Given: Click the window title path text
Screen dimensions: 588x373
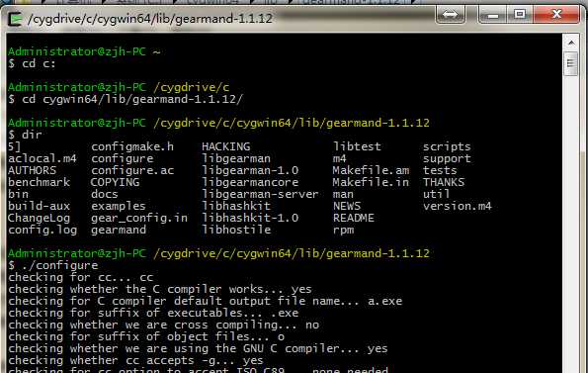Looking at the screenshot, I should pyautogui.click(x=150, y=19).
